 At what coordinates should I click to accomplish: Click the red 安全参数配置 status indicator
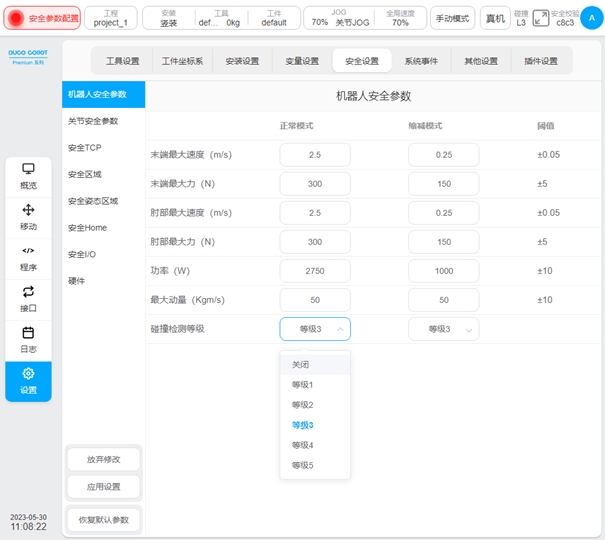[x=44, y=18]
